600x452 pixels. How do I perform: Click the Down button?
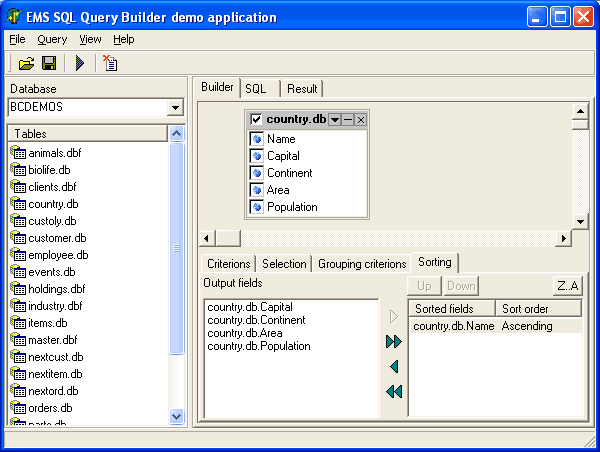click(x=461, y=286)
